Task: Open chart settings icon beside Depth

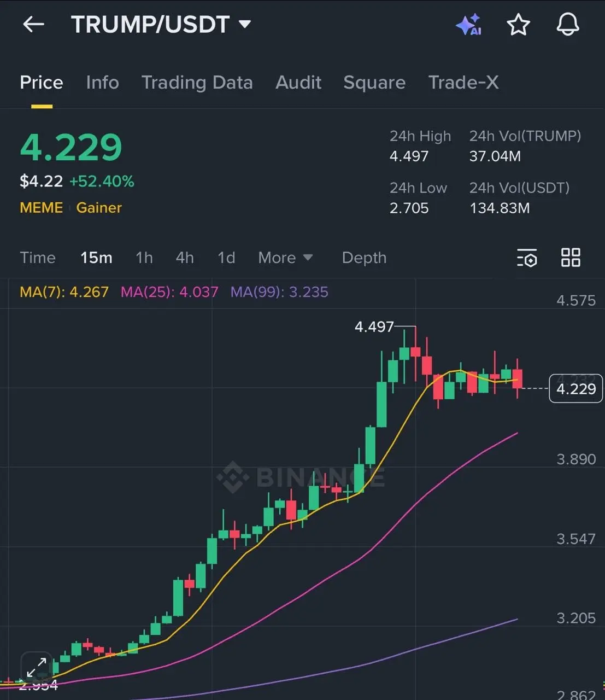Action: 527,258
